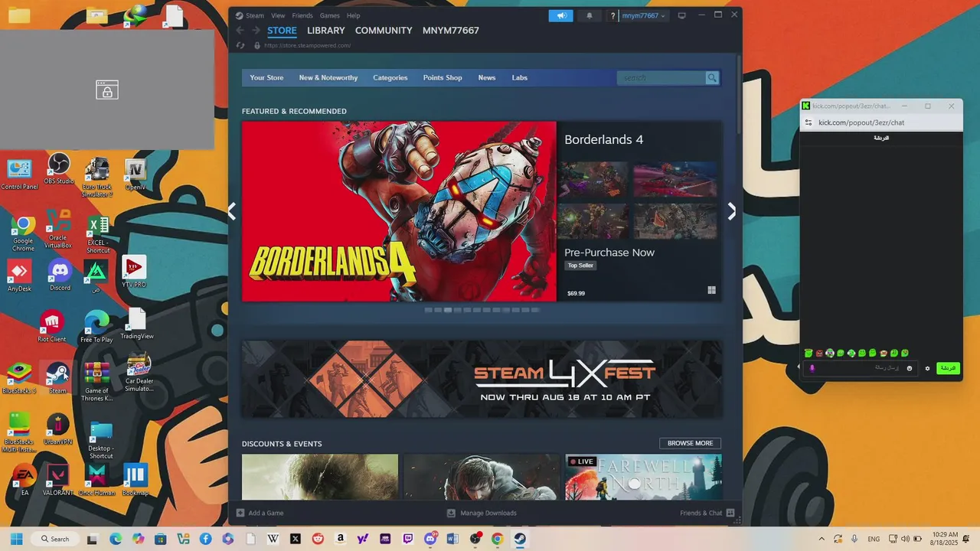Click the Top Seller tag
Image resolution: width=980 pixels, height=551 pixels.
coord(580,266)
